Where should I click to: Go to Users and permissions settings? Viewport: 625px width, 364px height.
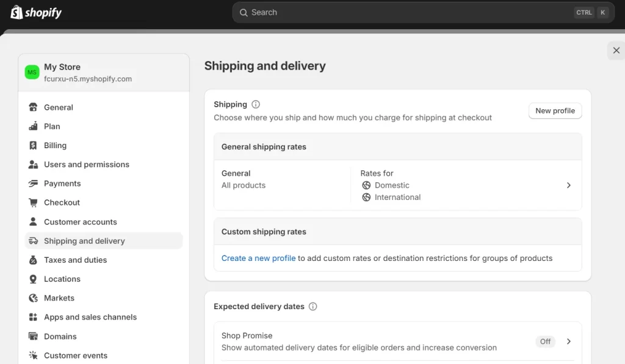click(86, 165)
